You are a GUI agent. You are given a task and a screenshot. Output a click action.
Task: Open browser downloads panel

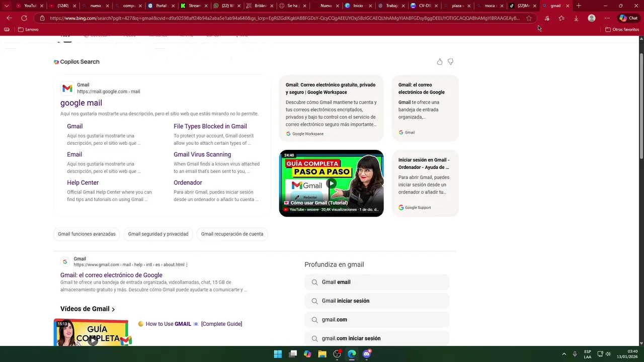pyautogui.click(x=576, y=18)
